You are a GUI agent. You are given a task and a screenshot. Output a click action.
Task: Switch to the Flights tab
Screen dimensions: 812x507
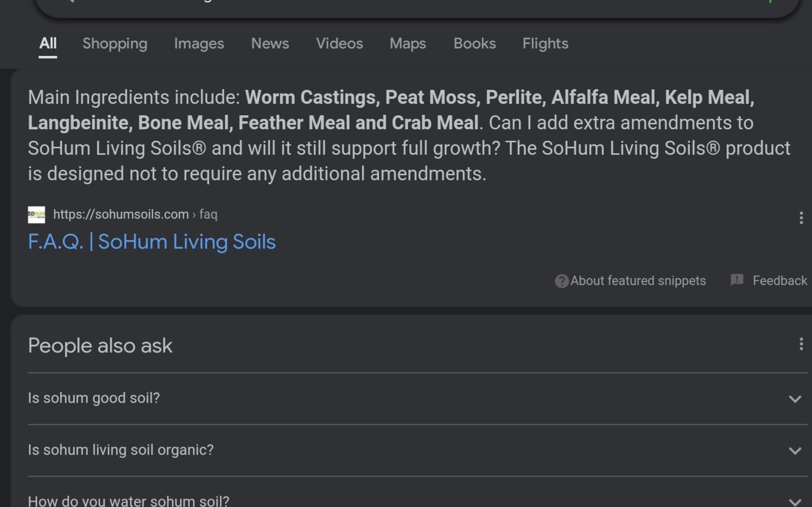(x=545, y=44)
